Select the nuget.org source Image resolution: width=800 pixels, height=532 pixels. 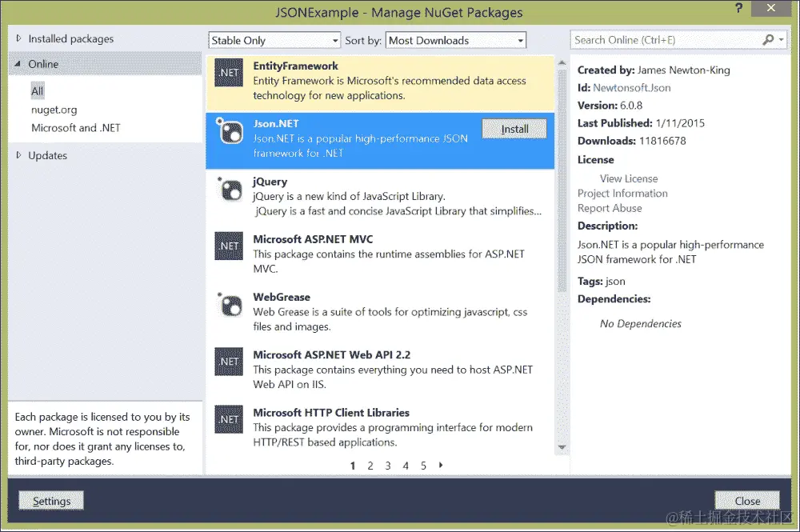click(x=54, y=110)
